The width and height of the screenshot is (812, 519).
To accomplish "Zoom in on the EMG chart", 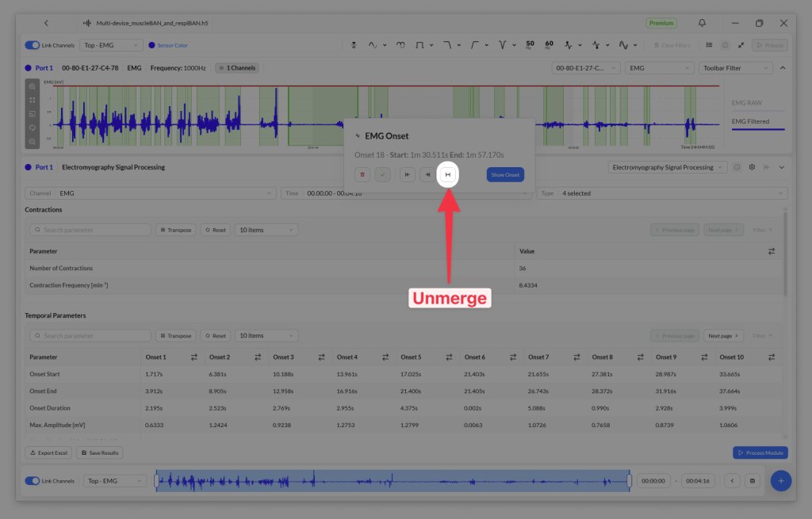I will [x=32, y=86].
